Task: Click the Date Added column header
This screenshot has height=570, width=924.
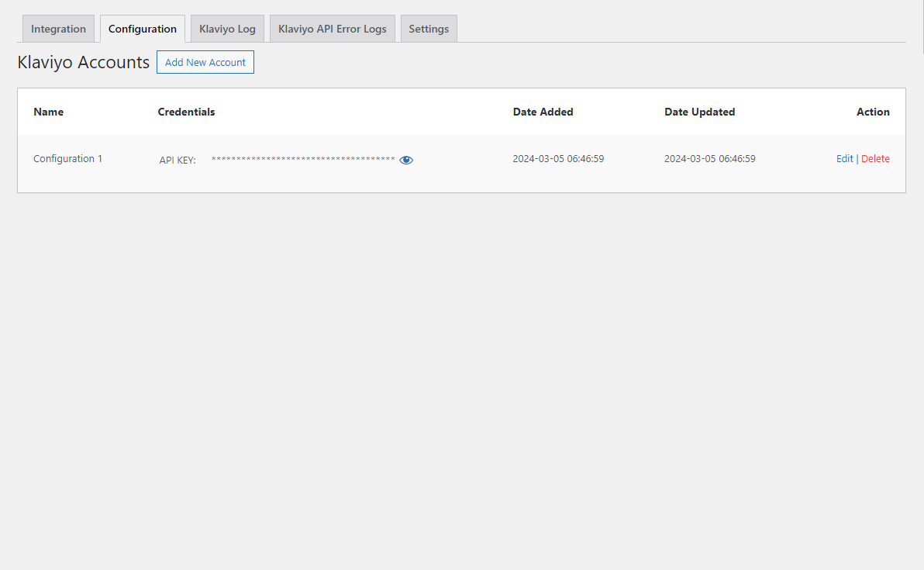Action: [x=543, y=112]
